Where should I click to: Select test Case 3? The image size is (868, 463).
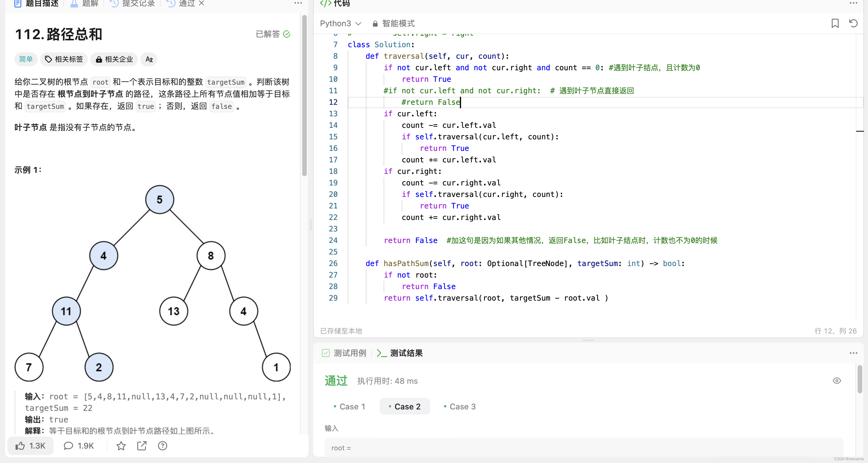click(x=460, y=406)
